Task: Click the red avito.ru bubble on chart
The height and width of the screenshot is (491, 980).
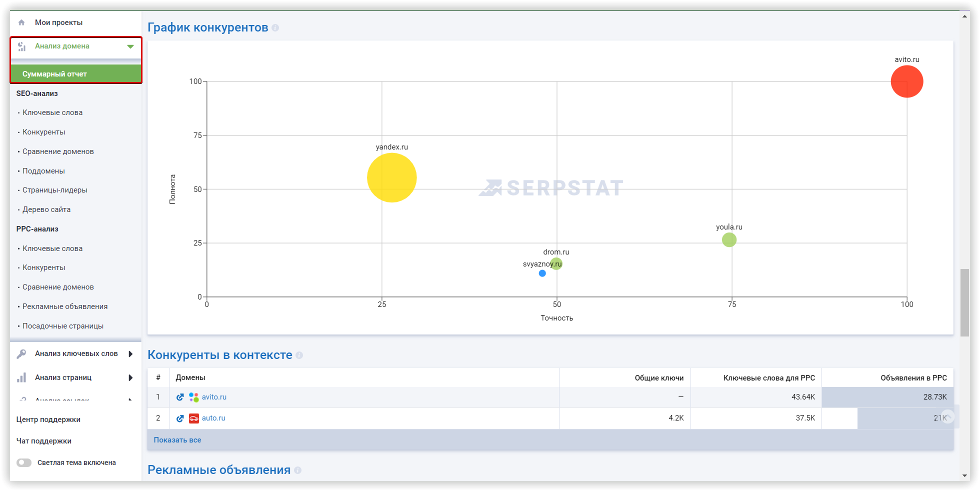Action: click(x=907, y=81)
